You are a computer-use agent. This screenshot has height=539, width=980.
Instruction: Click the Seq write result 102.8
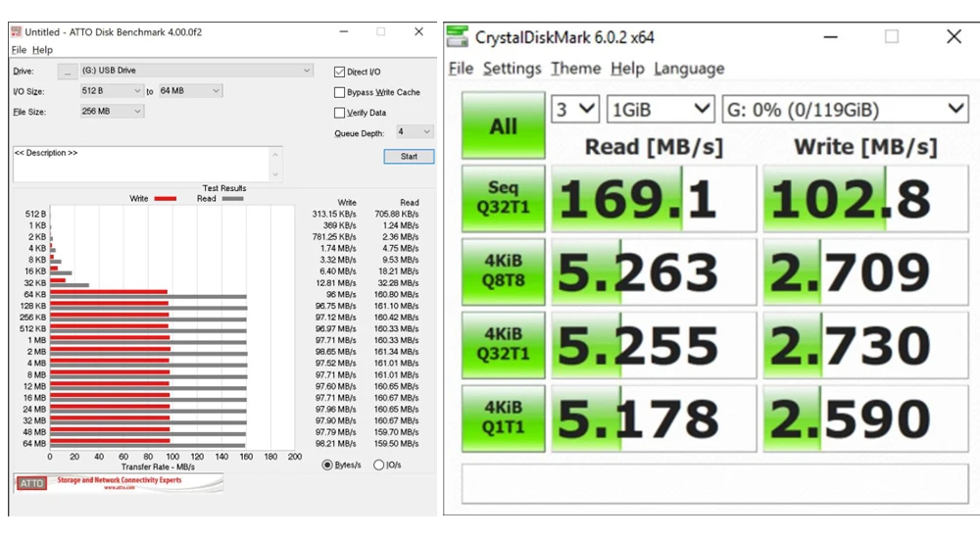[865, 198]
